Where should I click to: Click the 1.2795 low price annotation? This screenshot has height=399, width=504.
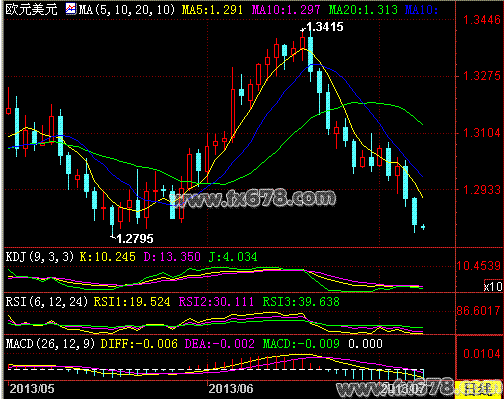(x=135, y=238)
